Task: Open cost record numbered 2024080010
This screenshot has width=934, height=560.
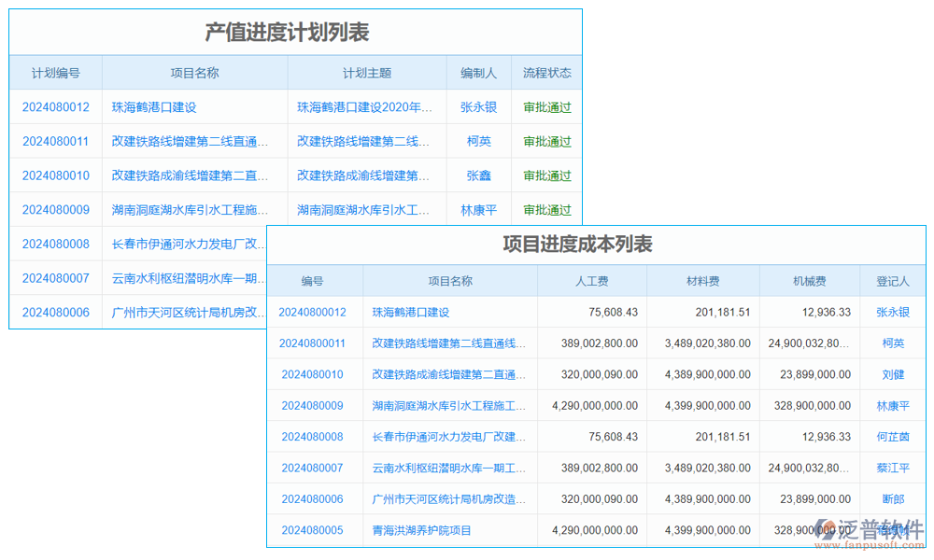Action: pyautogui.click(x=314, y=374)
